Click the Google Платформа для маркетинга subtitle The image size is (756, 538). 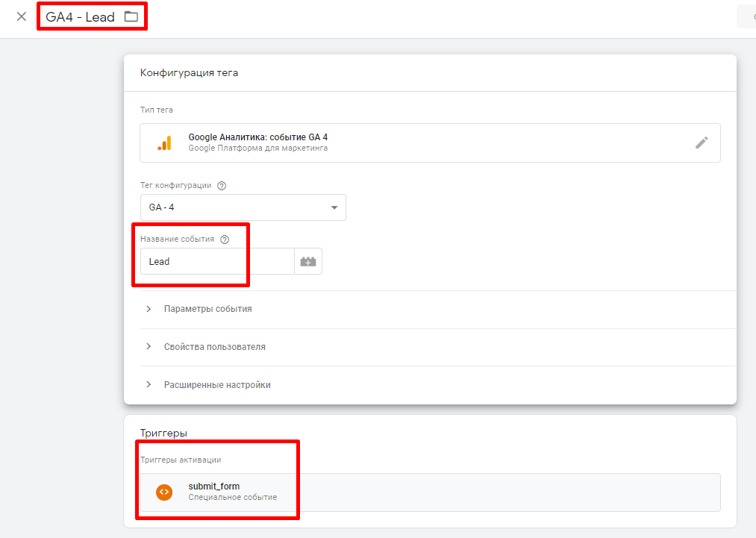pos(257,148)
